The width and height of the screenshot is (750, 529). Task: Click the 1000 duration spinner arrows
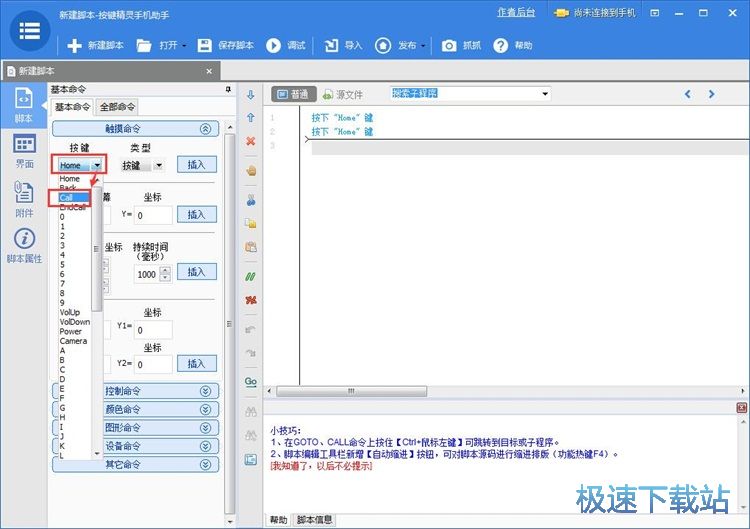pyautogui.click(x=165, y=274)
